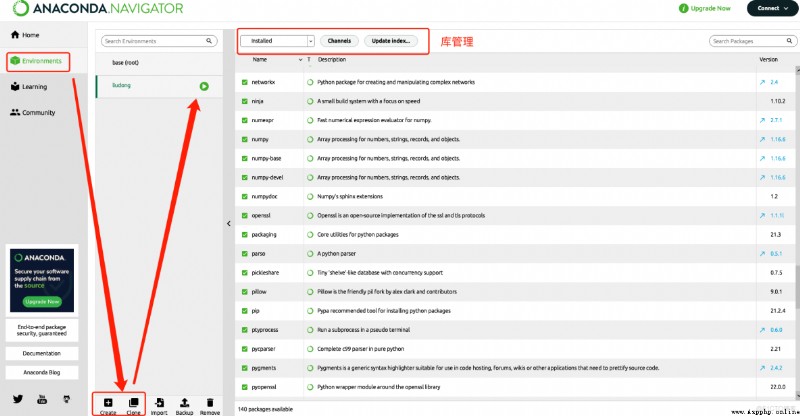Click the Version column header
The width and height of the screenshot is (800, 416).
point(768,60)
